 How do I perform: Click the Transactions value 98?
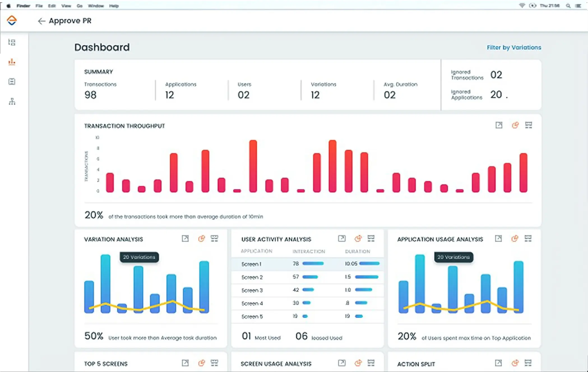coord(90,95)
